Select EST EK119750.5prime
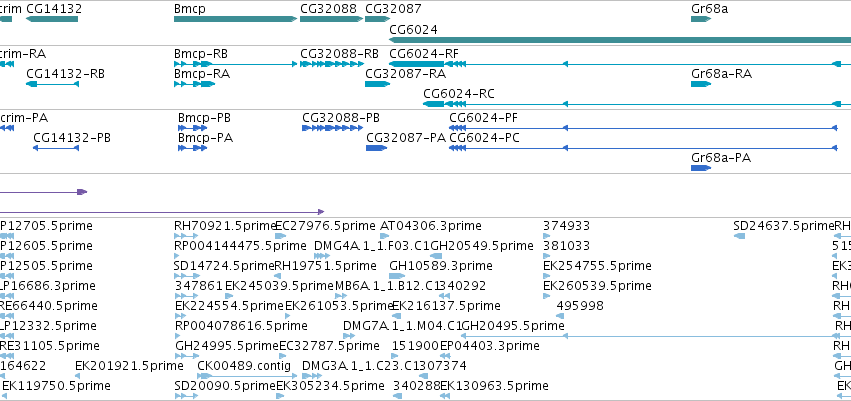The height and width of the screenshot is (401, 851). (x=3, y=396)
